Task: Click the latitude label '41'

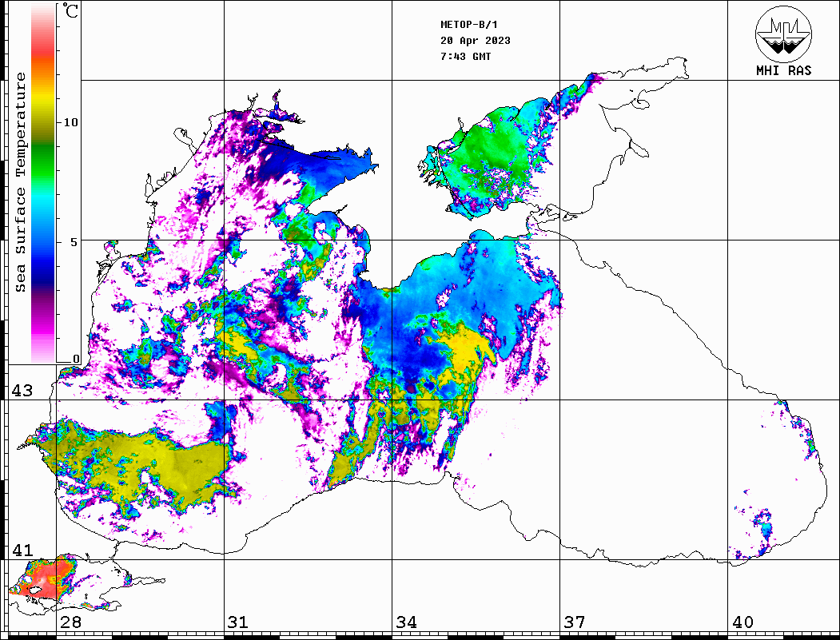Action: (x=22, y=550)
